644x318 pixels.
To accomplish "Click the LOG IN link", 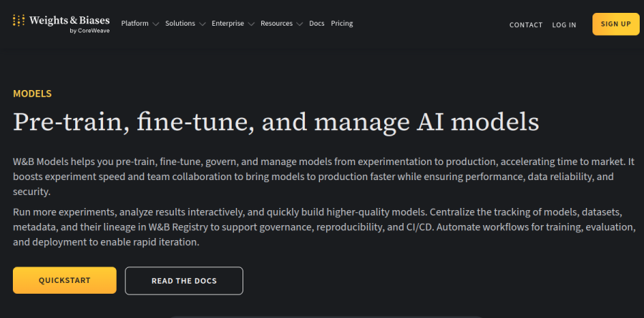I will 564,25.
